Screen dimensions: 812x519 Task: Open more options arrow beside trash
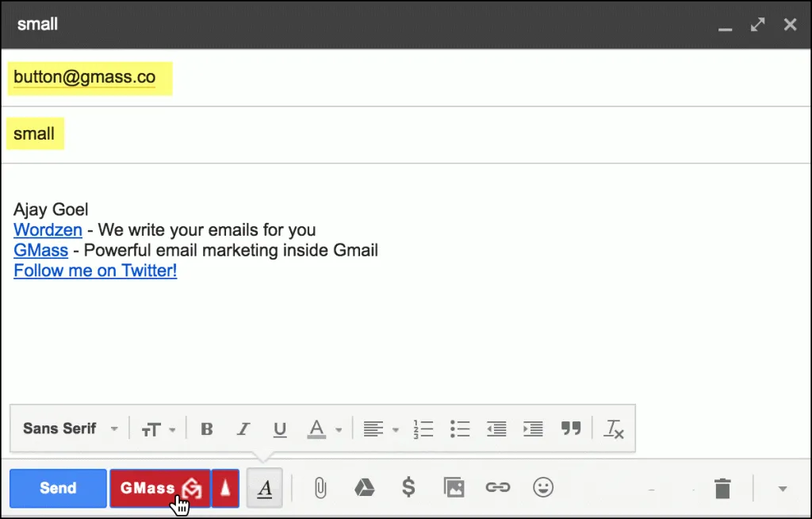783,488
